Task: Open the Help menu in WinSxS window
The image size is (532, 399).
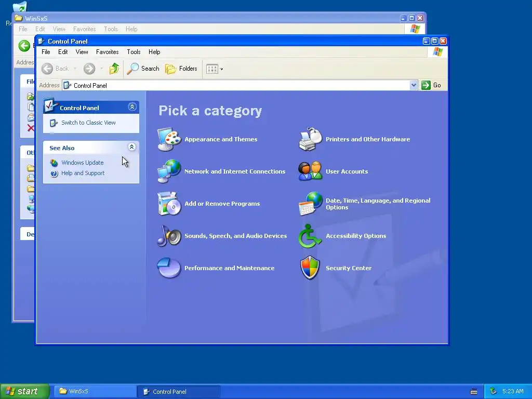Action: [x=131, y=29]
